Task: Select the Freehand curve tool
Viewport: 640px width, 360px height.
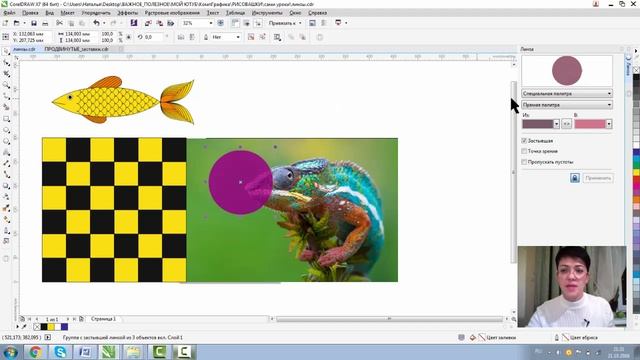Action: point(6,96)
